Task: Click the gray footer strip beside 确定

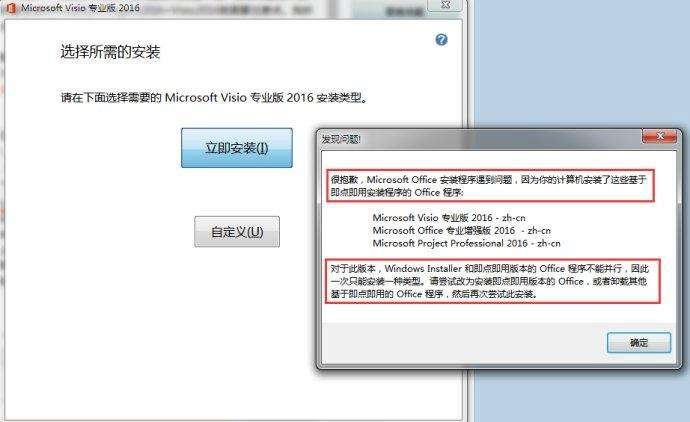Action: [462, 343]
